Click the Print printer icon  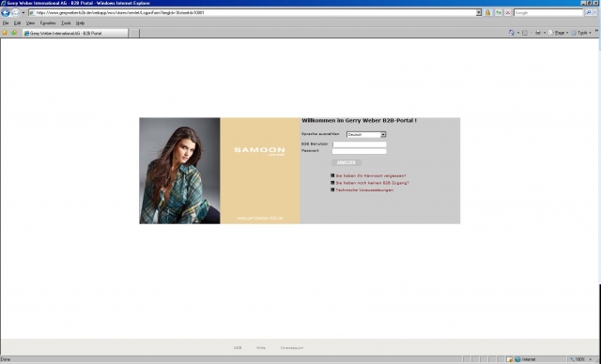point(538,33)
